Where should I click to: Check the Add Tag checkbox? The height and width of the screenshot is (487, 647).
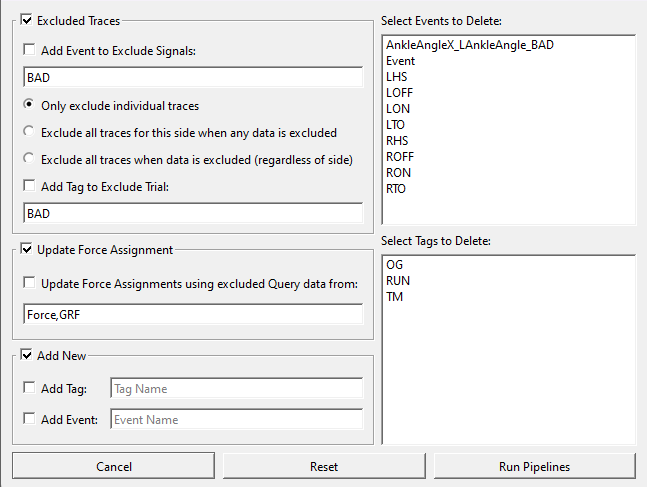pyautogui.click(x=29, y=388)
